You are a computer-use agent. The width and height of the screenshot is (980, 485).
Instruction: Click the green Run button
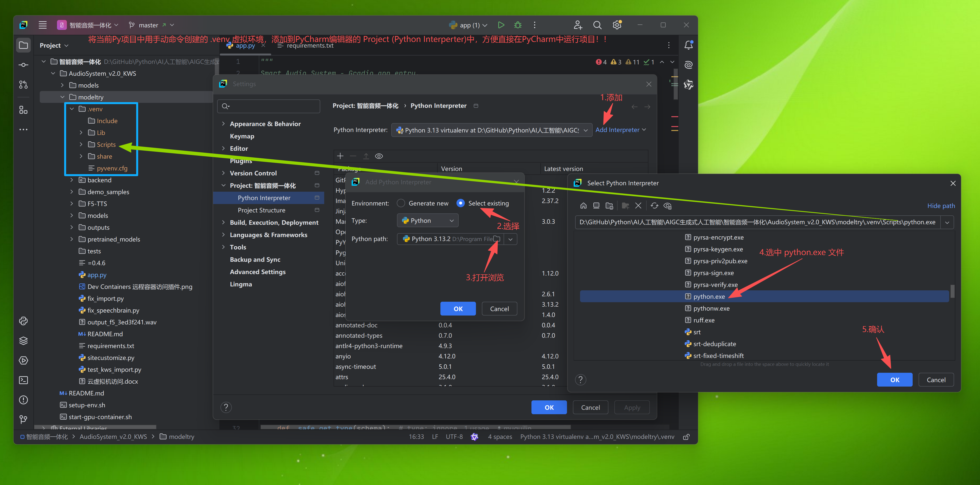501,25
